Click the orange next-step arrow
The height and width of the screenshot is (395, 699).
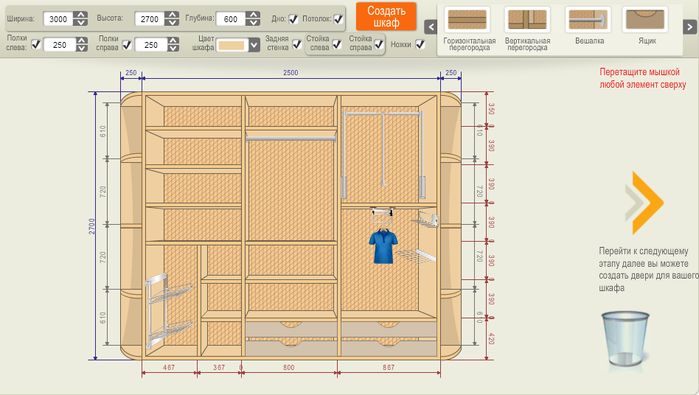645,203
